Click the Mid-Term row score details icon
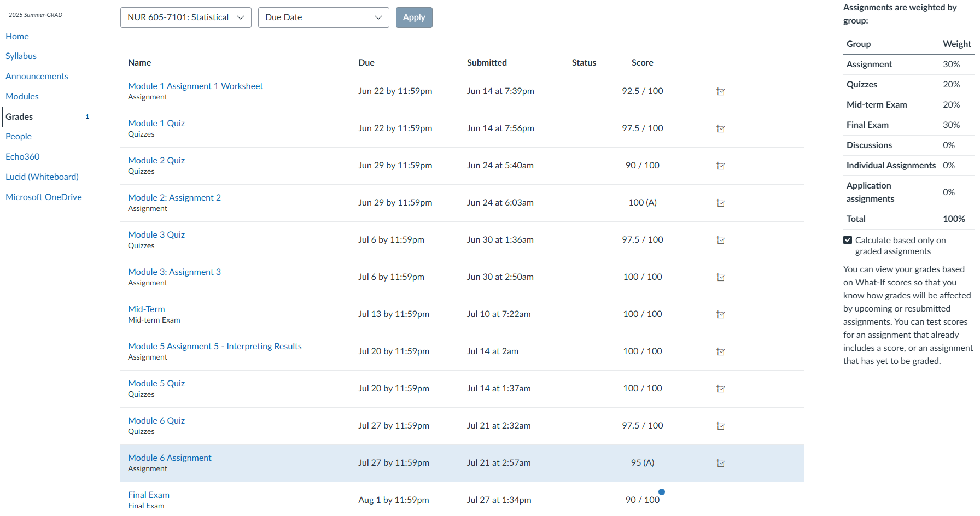The width and height of the screenshot is (980, 516). click(x=721, y=315)
